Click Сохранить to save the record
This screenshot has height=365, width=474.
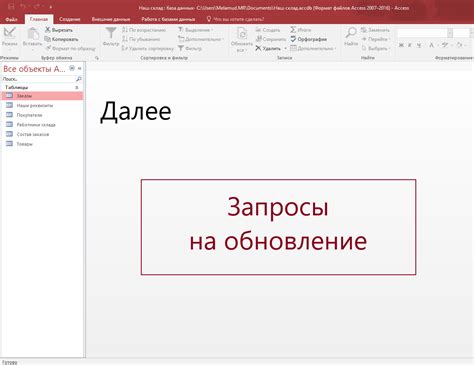[x=271, y=39]
